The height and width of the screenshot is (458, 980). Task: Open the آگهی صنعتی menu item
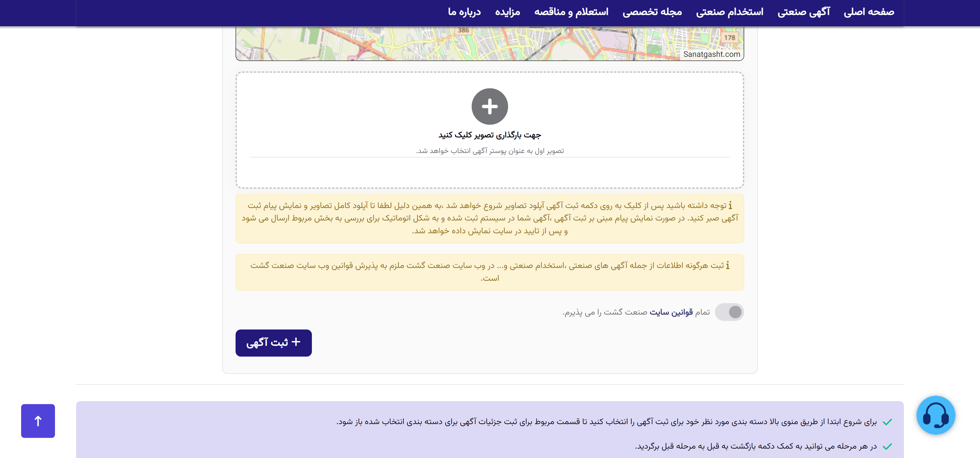(804, 12)
